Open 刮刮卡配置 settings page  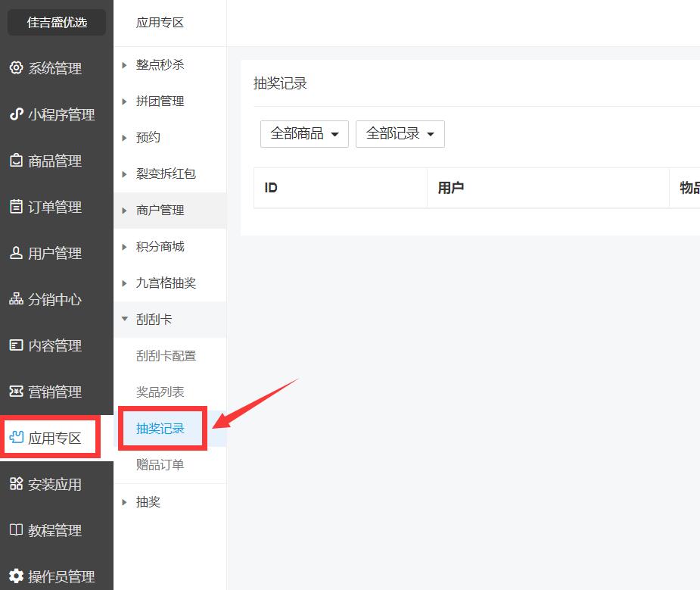[166, 356]
